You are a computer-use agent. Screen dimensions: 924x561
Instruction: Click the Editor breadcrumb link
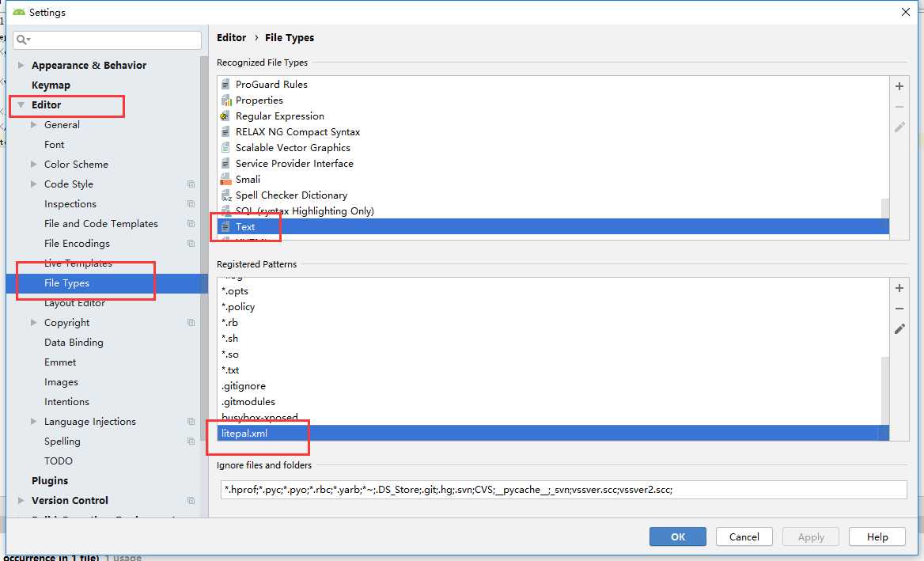[x=231, y=38]
